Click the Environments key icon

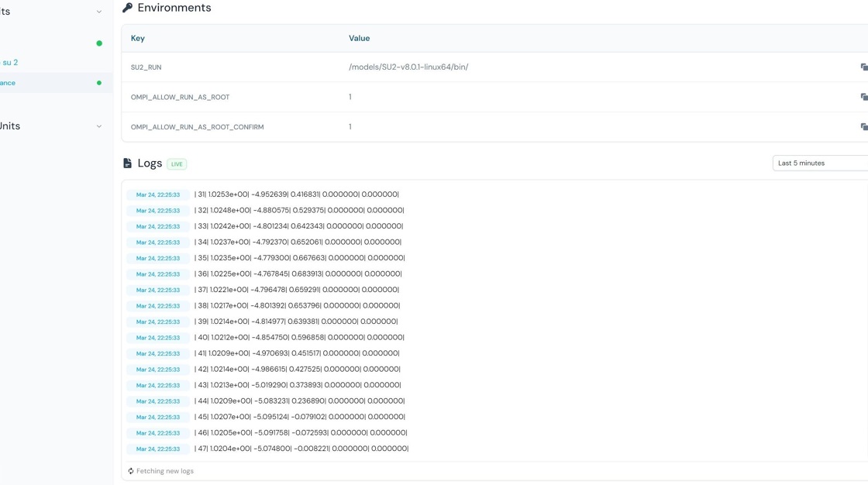click(127, 8)
